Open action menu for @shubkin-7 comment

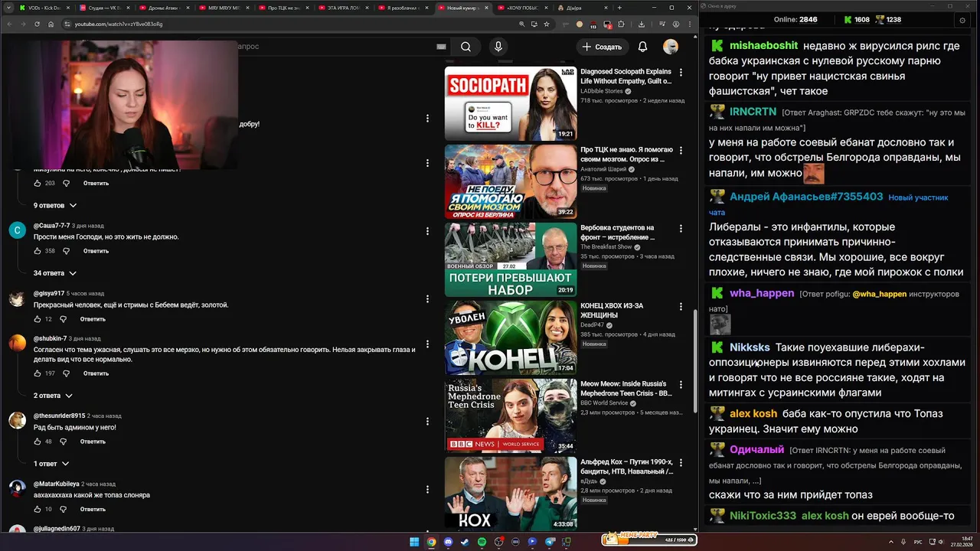click(x=427, y=344)
